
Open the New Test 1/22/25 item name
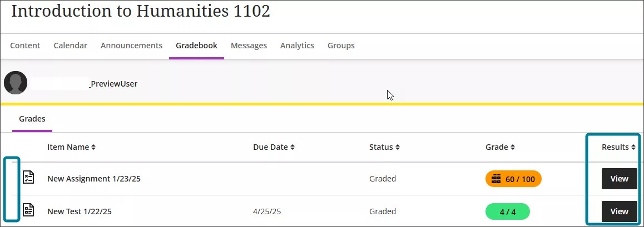click(82, 211)
